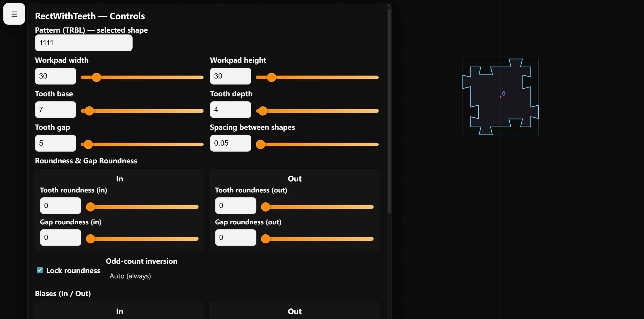Click the Spacing between shapes slider handle
Screen dimensions: 644x319
(261, 144)
